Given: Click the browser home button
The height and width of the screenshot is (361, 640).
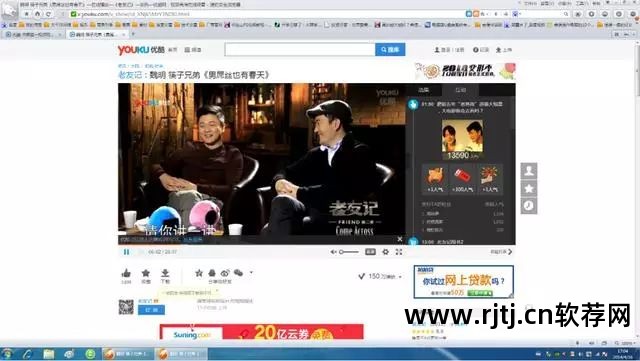Looking at the screenshot, I should (37, 14).
